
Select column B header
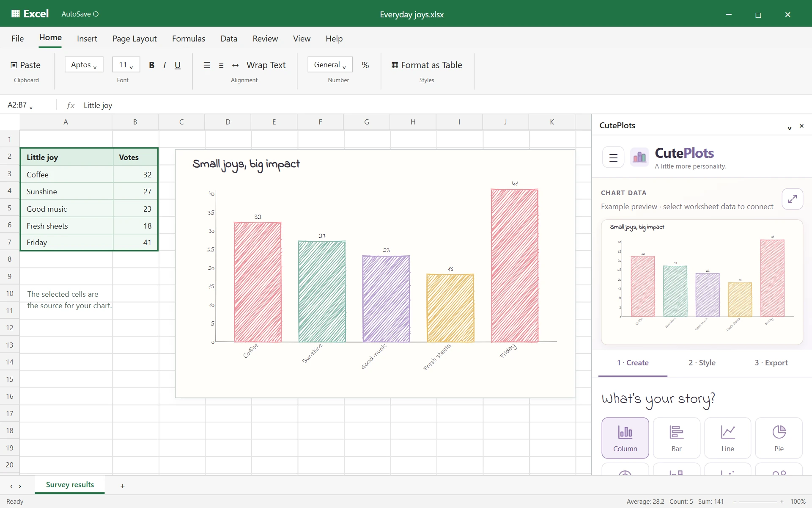tap(135, 122)
